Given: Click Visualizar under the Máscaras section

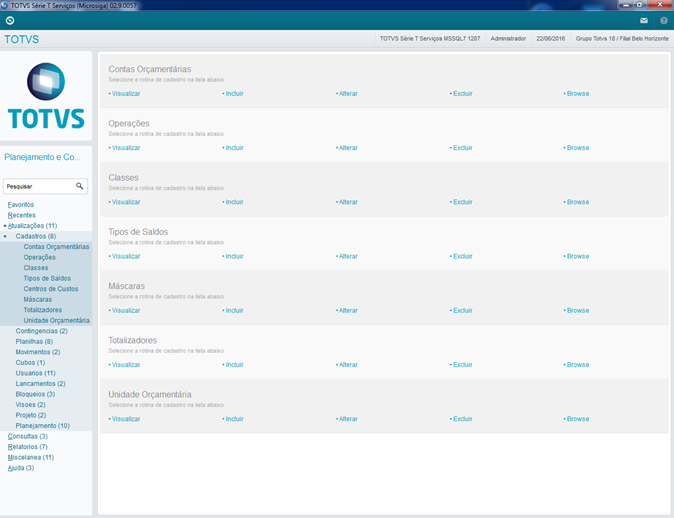Looking at the screenshot, I should coord(125,310).
